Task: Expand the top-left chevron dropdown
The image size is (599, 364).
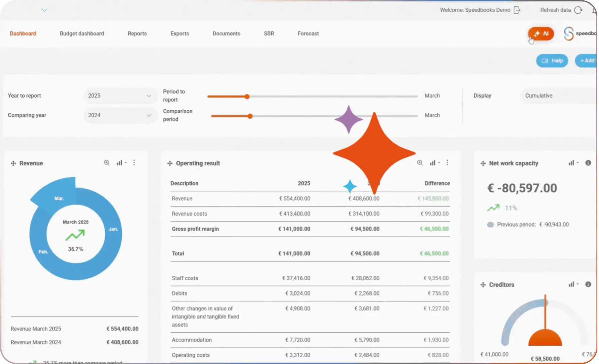Action: pos(44,10)
